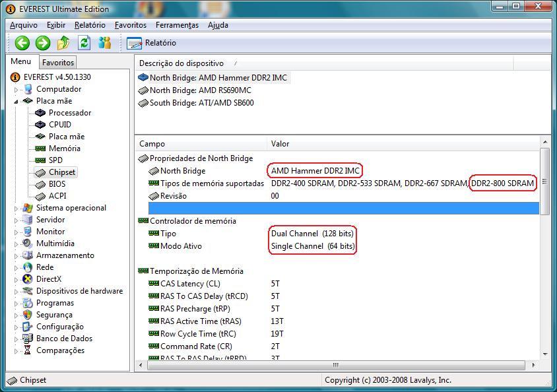Open the Favoritos menu in the menu bar
The width and height of the screenshot is (557, 392).
tap(131, 25)
